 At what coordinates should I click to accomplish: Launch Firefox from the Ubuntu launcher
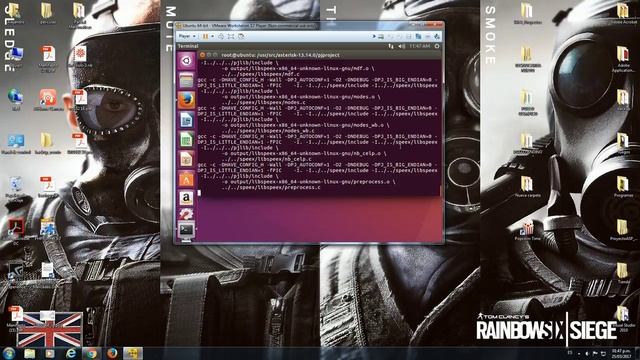click(x=186, y=100)
